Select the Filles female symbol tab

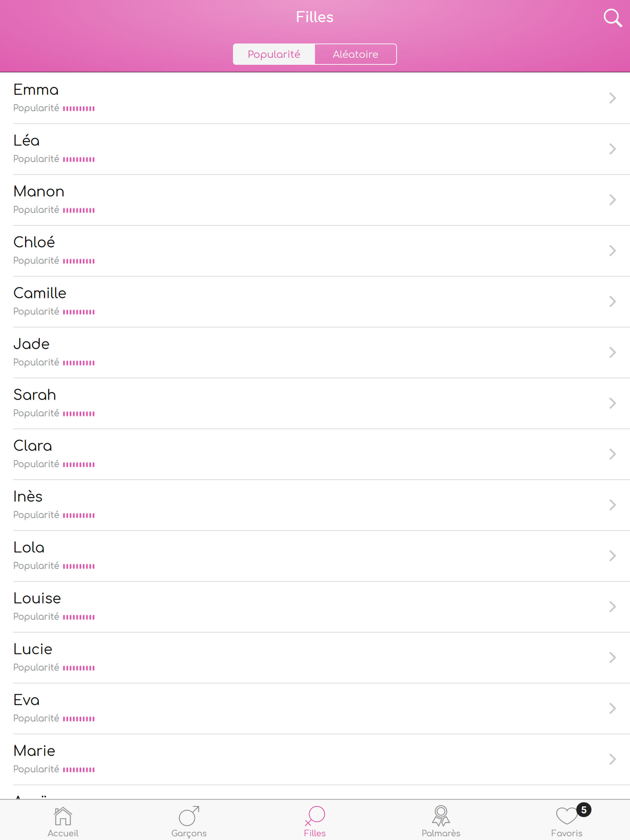point(315,816)
